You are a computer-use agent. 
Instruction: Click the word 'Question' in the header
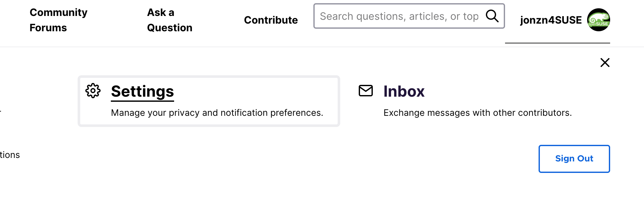coord(170,28)
